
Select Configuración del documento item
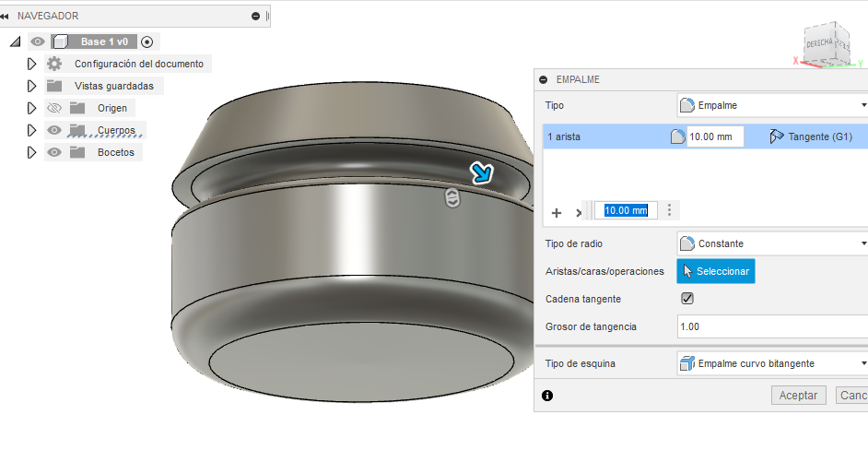pos(139,64)
